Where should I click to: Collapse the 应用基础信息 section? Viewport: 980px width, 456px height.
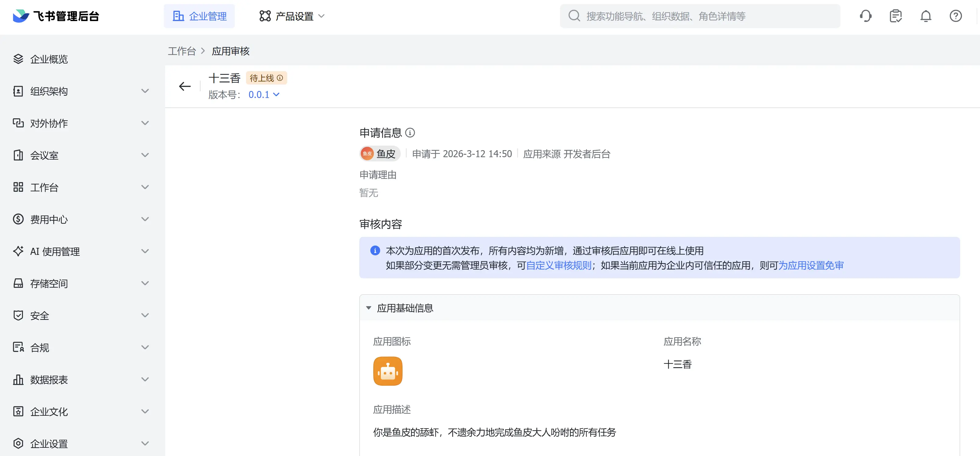pyautogui.click(x=368, y=308)
